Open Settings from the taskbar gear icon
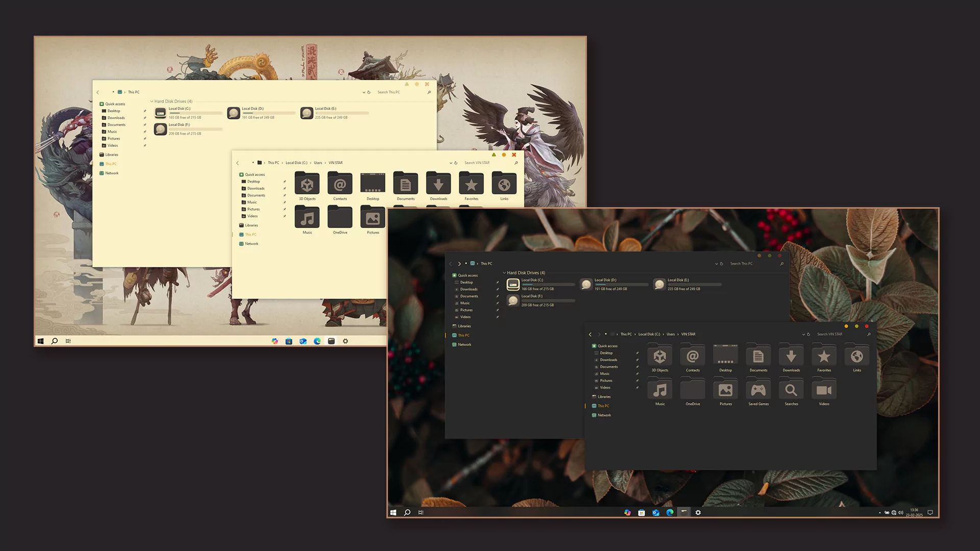Screen dimensions: 980x551 point(698,512)
